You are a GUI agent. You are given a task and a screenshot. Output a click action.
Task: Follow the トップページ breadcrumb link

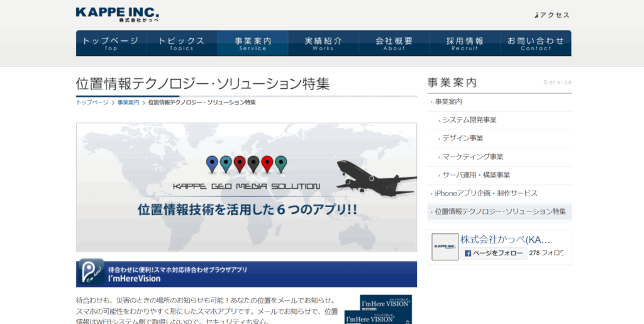point(92,103)
